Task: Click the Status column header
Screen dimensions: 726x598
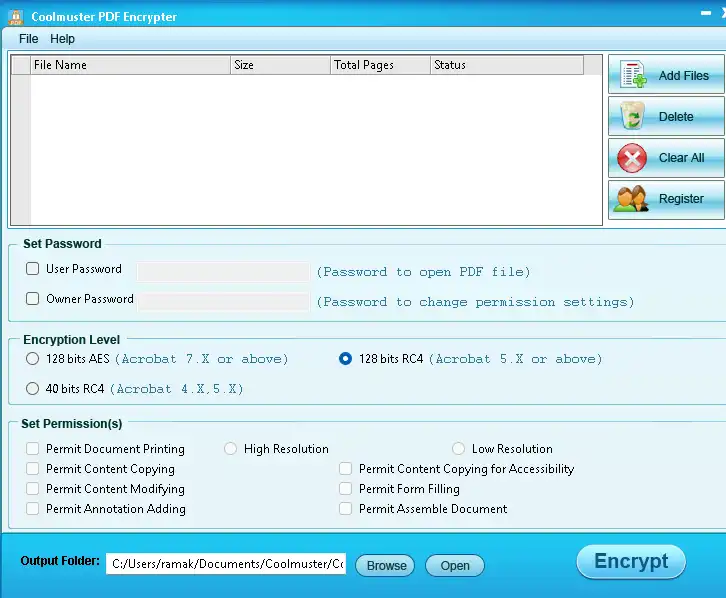Action: click(x=506, y=65)
